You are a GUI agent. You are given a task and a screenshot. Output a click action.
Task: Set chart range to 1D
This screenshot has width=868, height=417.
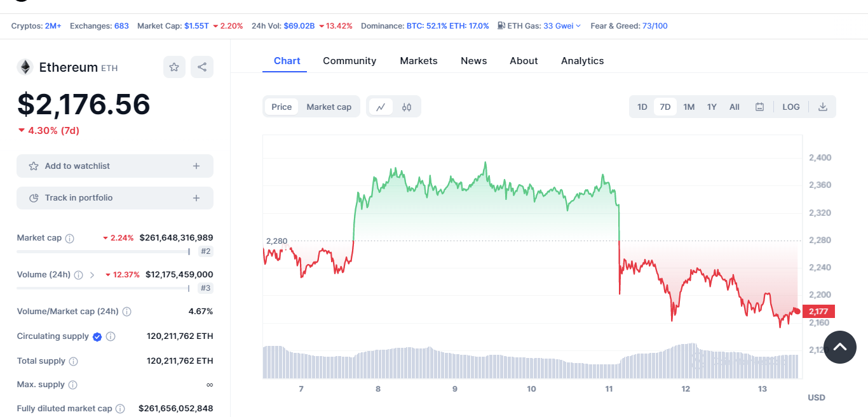642,107
